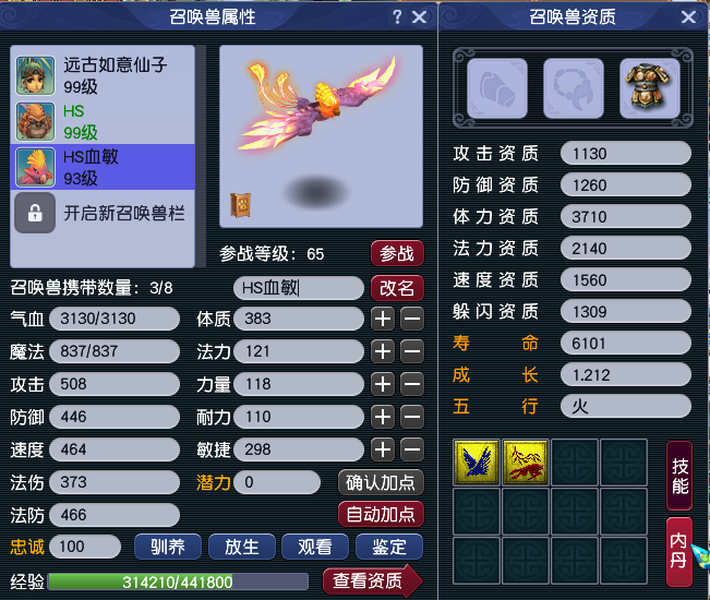Open the equipped armor slot
The width and height of the screenshot is (710, 600).
click(x=649, y=89)
